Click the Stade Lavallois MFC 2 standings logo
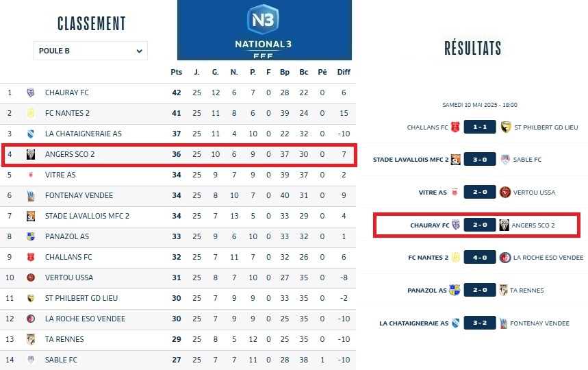Screen dimensions: 588x370 pos(31,216)
